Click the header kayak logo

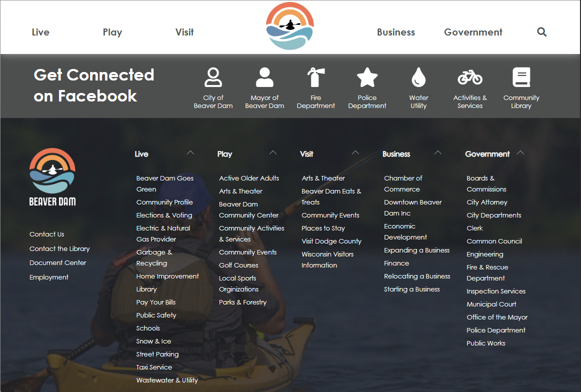point(290,26)
